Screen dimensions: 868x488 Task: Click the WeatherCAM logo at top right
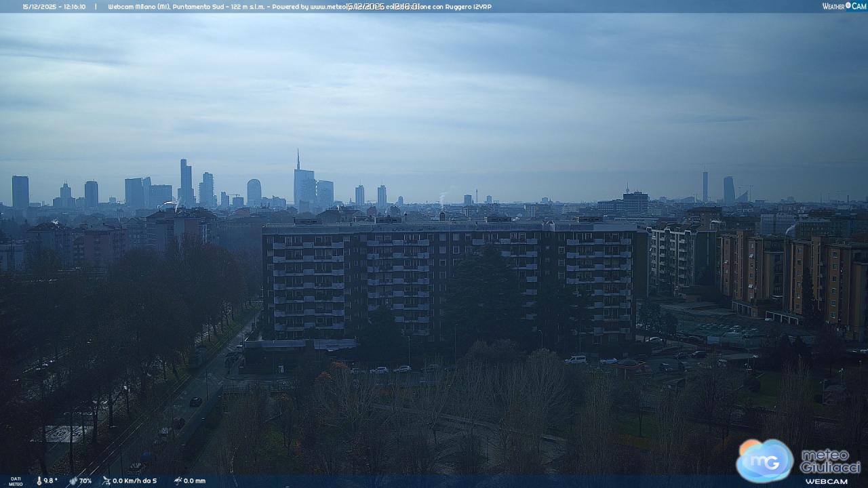844,6
